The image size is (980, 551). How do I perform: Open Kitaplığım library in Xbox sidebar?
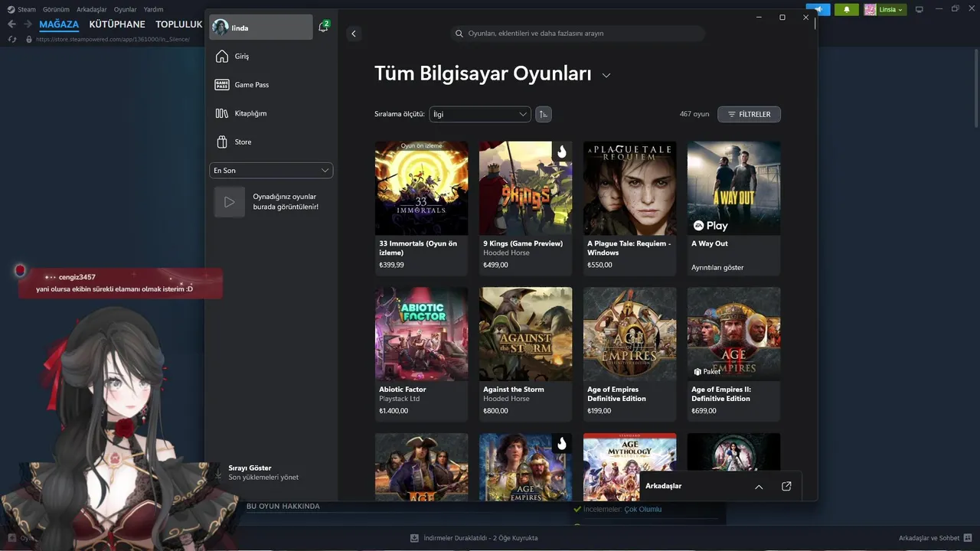(271, 113)
